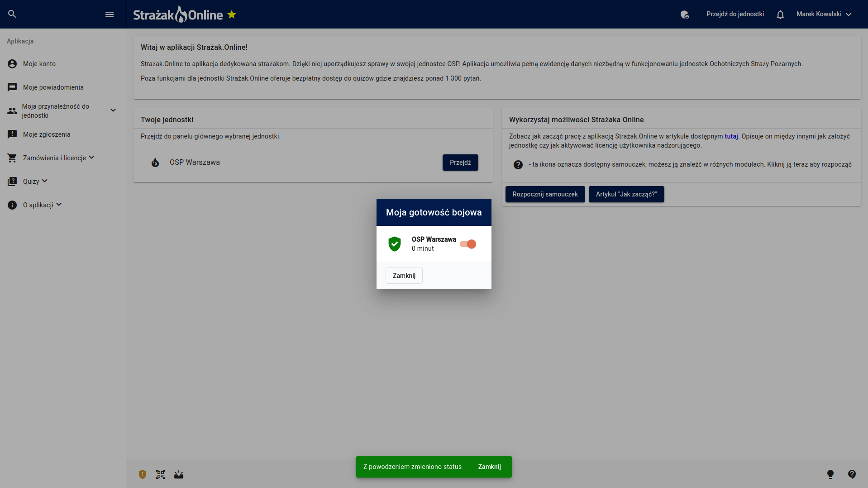Click the bottom right help question icon

(852, 474)
